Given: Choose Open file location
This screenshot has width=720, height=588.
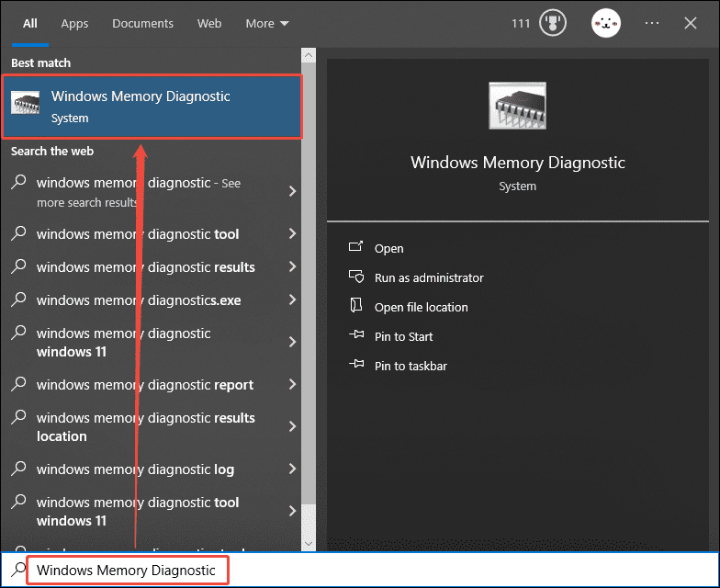Looking at the screenshot, I should pyautogui.click(x=421, y=307).
